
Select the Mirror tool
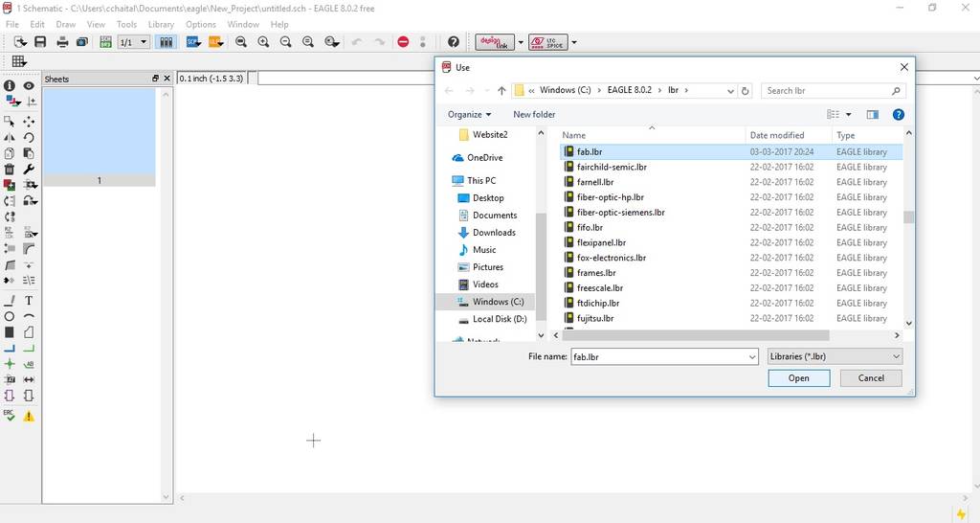tap(10, 138)
